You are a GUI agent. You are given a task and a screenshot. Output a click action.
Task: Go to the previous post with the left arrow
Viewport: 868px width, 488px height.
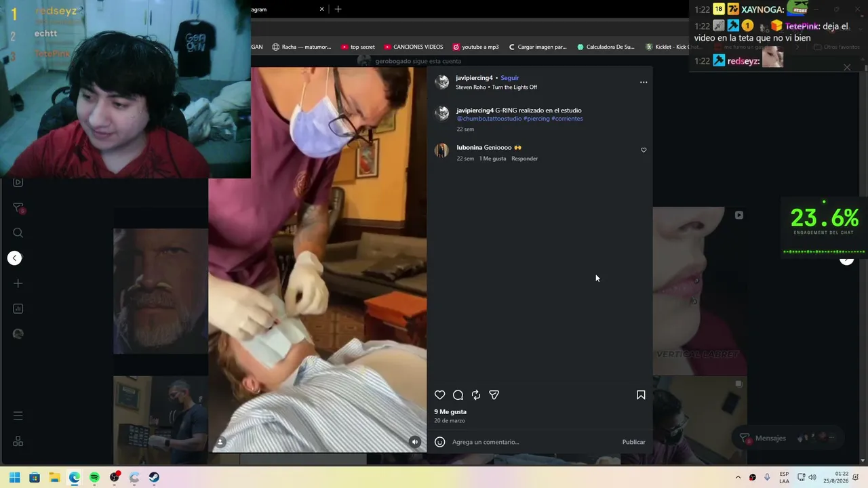click(x=14, y=258)
